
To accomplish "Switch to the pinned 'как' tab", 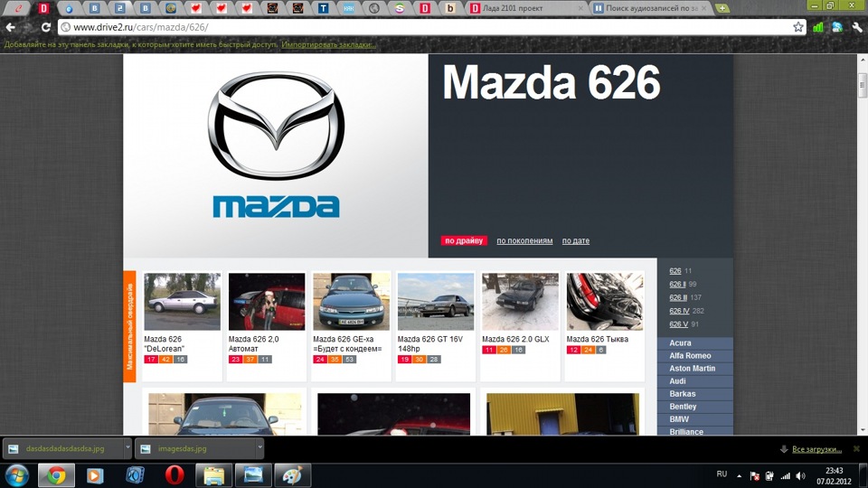I will point(349,8).
